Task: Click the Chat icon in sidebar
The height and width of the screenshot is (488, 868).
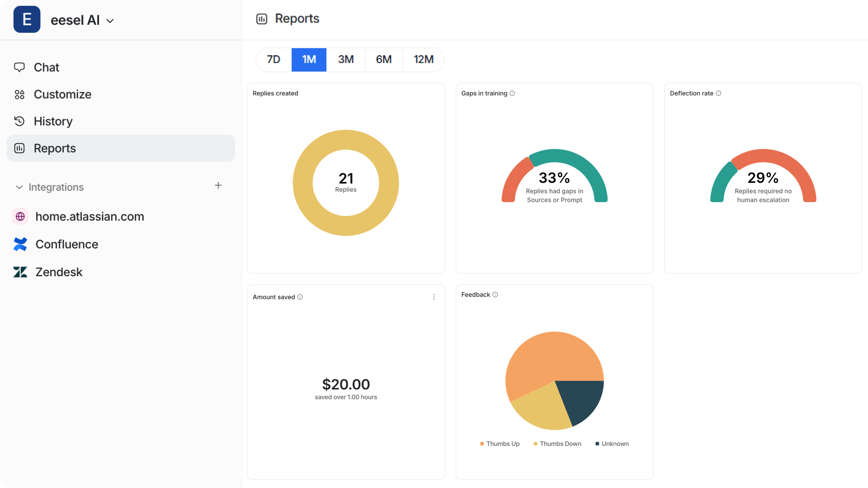Action: pyautogui.click(x=20, y=67)
